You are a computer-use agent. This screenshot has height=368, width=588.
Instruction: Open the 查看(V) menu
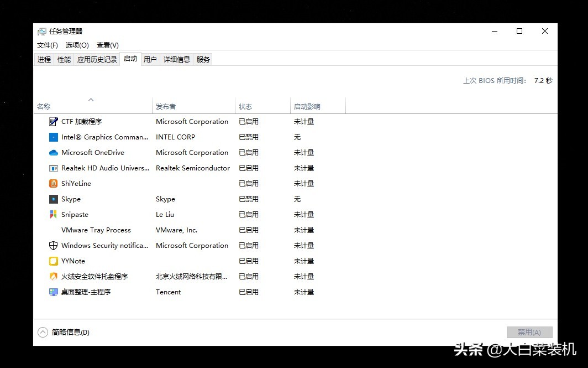[108, 45]
